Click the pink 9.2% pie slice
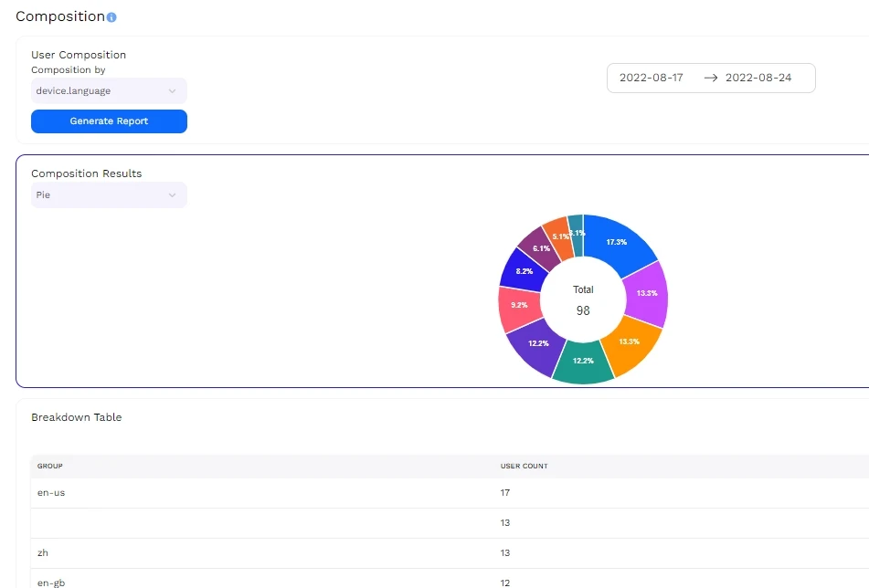Screen dimensions: 869x588 (x=519, y=308)
